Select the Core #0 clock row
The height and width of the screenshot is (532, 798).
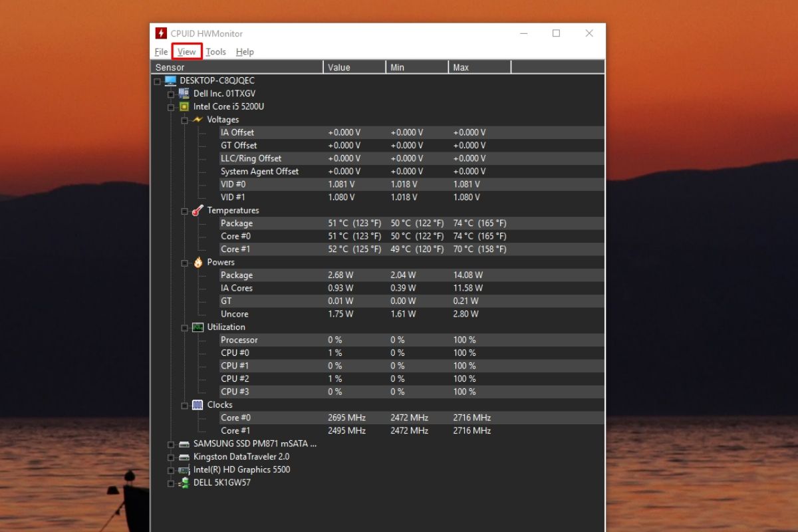[x=412, y=418]
